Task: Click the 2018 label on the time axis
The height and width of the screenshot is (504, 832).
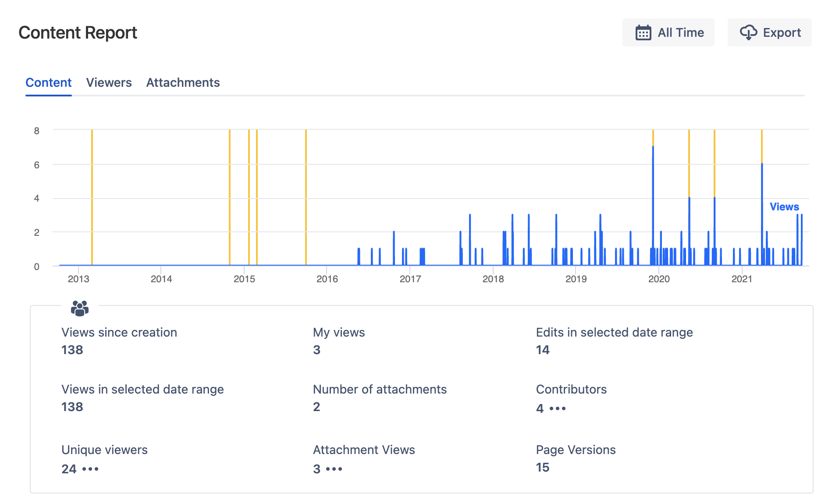Action: point(493,279)
